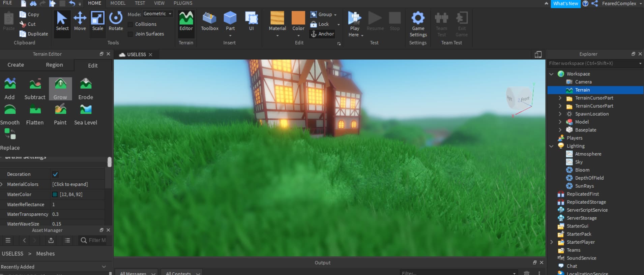The height and width of the screenshot is (275, 644).
Task: Click the What's New button
Action: click(565, 3)
